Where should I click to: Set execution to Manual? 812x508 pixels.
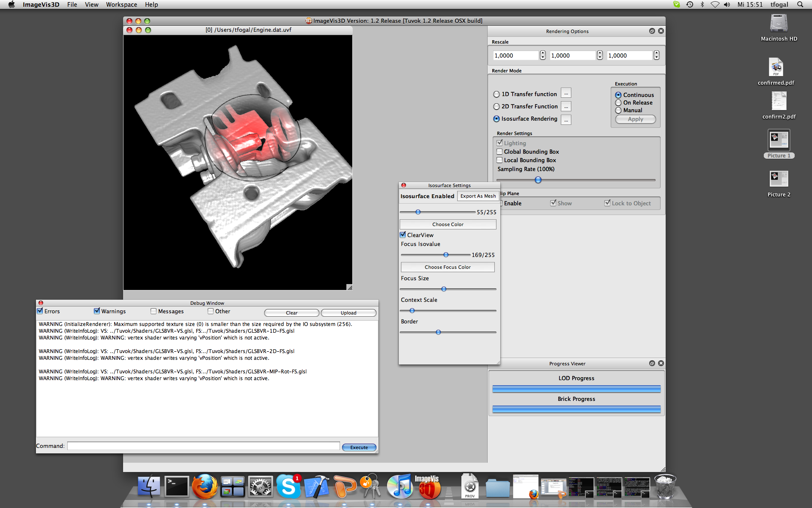[628, 110]
